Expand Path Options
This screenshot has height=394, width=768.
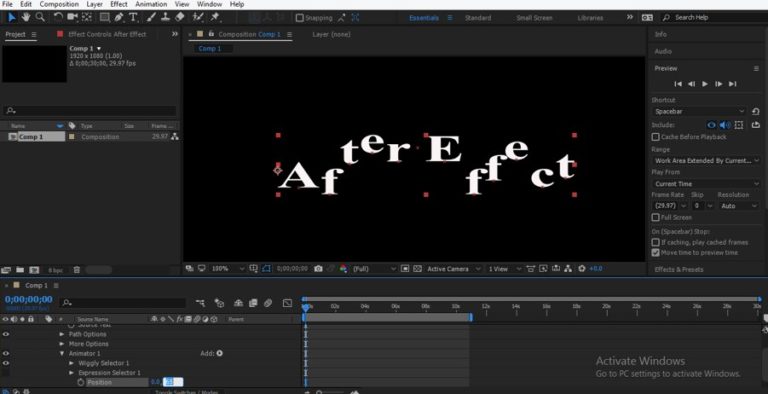point(62,334)
